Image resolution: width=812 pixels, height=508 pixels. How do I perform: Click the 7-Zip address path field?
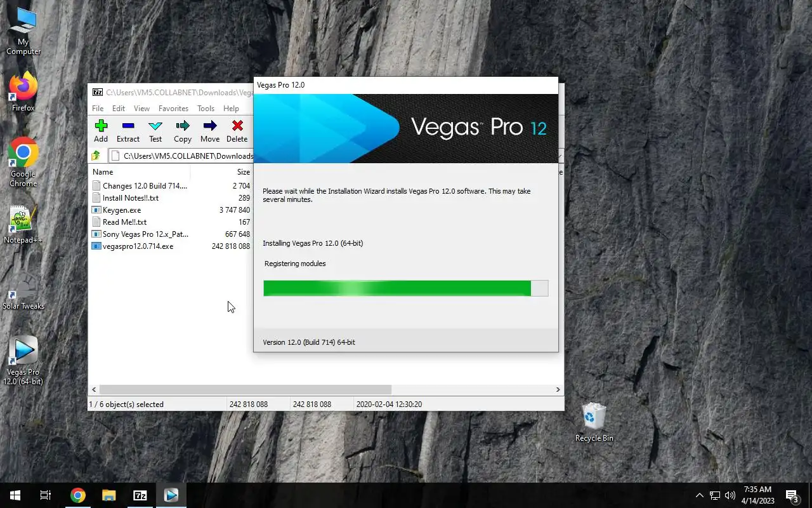point(181,156)
